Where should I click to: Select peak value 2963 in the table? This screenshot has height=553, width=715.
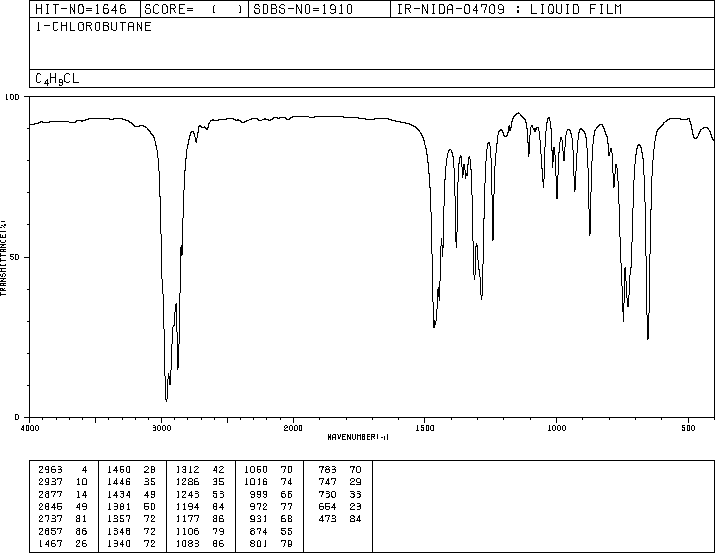tap(51, 470)
